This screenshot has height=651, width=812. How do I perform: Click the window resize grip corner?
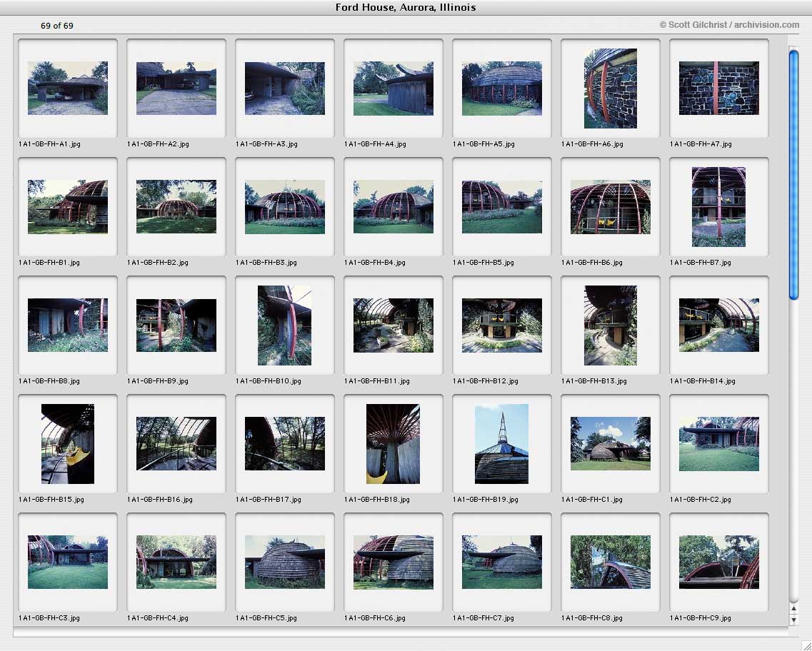coord(806,645)
